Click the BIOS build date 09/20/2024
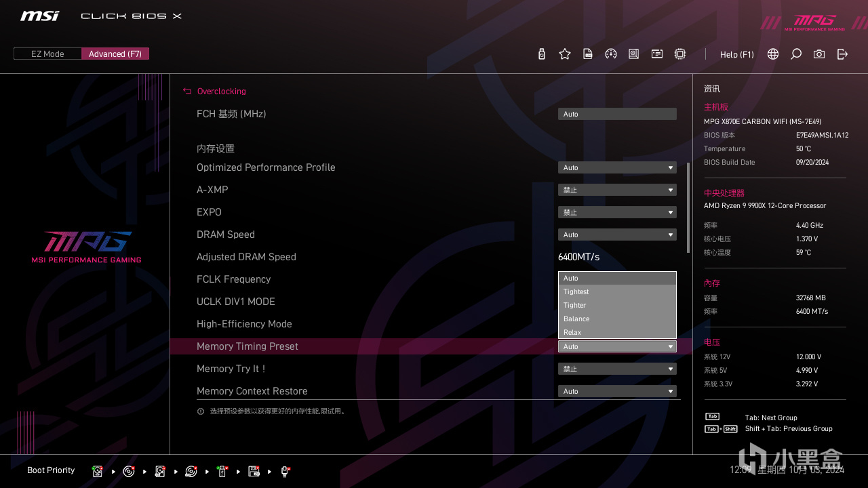 point(812,162)
